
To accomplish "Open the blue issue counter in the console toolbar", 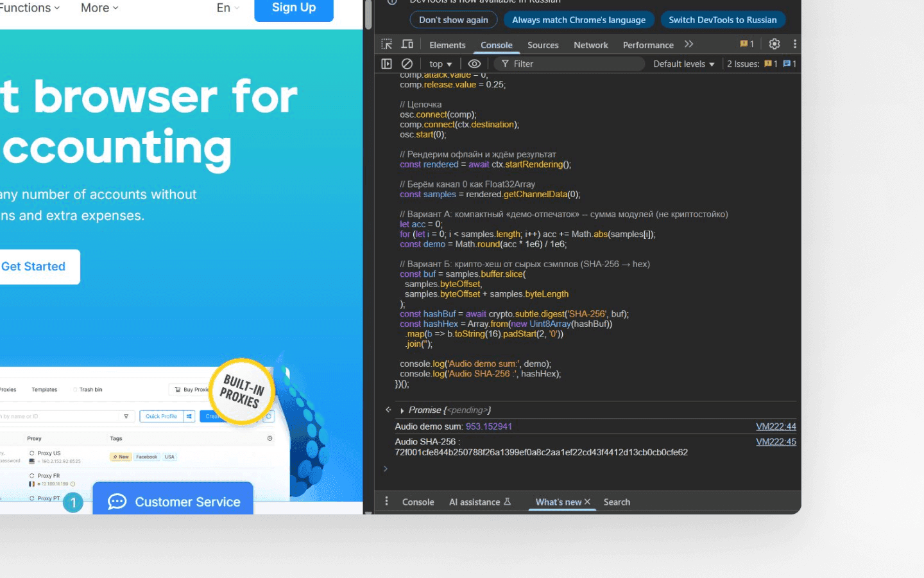I will (x=790, y=64).
